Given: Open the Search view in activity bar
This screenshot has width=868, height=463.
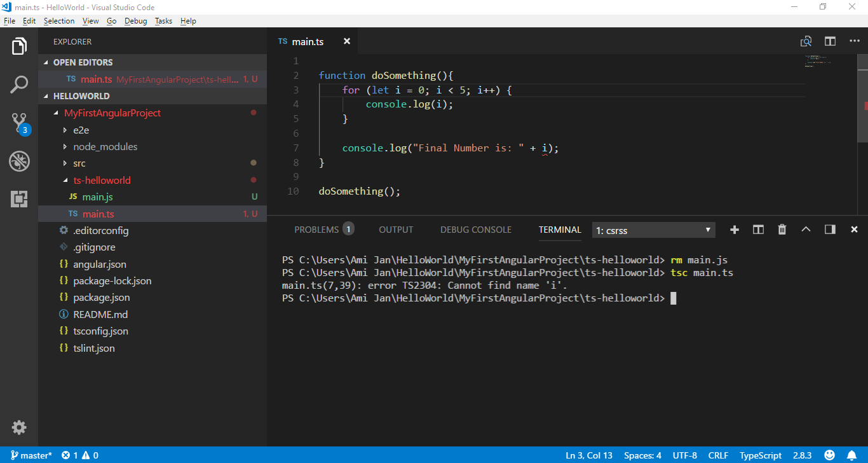Looking at the screenshot, I should 19,85.
